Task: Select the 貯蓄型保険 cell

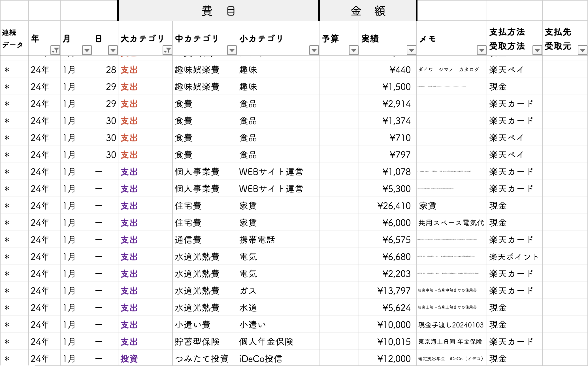Action: (205, 342)
